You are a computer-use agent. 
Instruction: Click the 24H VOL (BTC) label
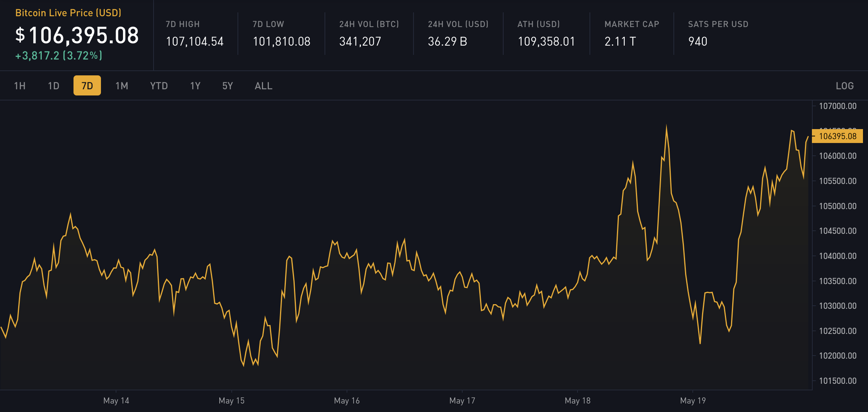point(369,24)
